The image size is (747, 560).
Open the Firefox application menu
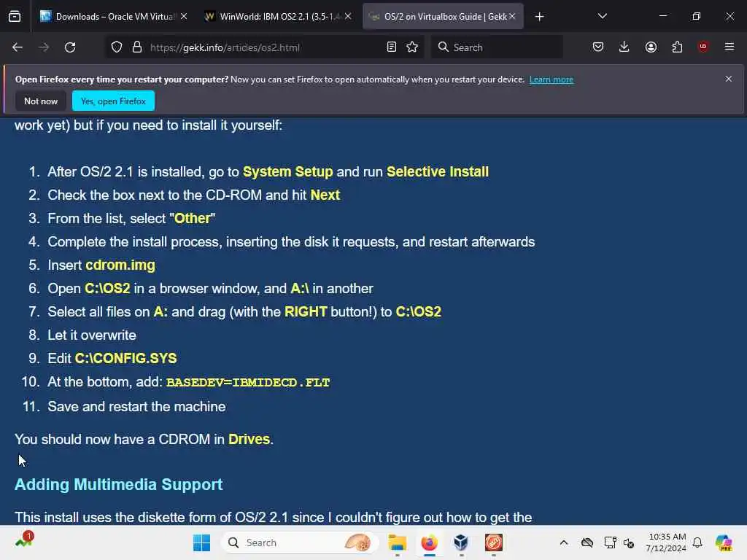click(729, 47)
